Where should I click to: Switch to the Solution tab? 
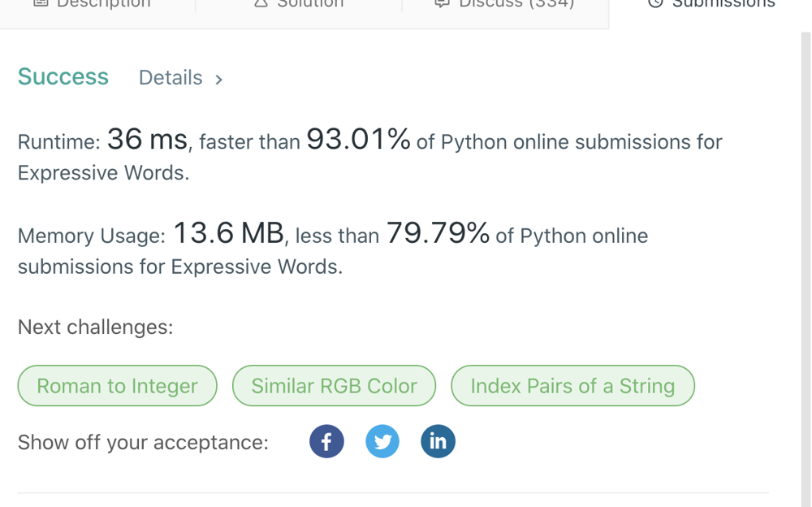pos(310,4)
